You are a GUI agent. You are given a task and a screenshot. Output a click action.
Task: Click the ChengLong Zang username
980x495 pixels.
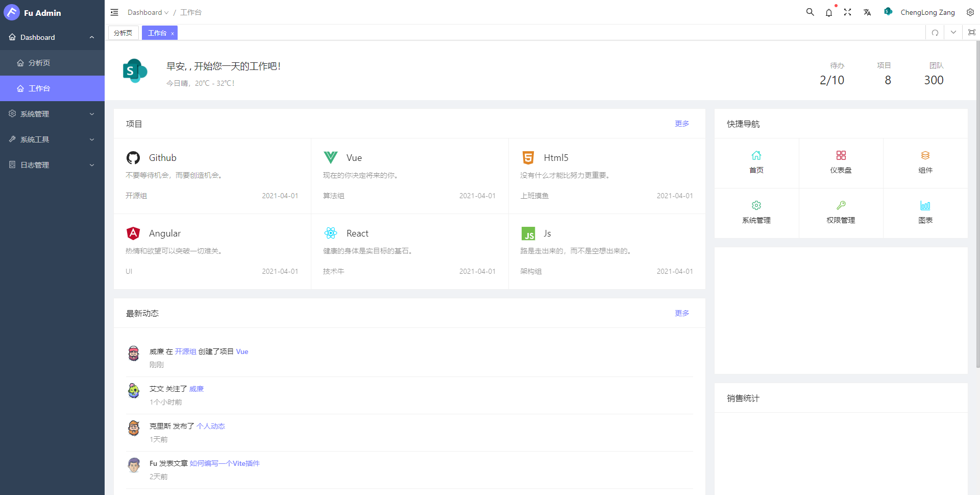[x=927, y=12]
